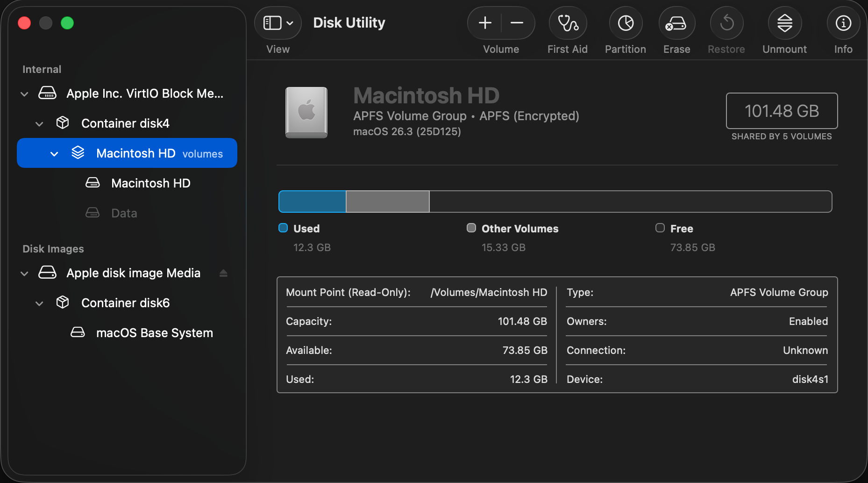Viewport: 868px width, 483px height.
Task: Open the View sidebar dropdown
Action: click(x=278, y=23)
